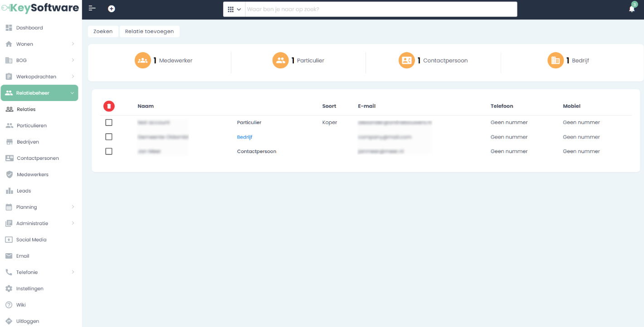
Task: Click the E-mail column header
Action: 366,106
